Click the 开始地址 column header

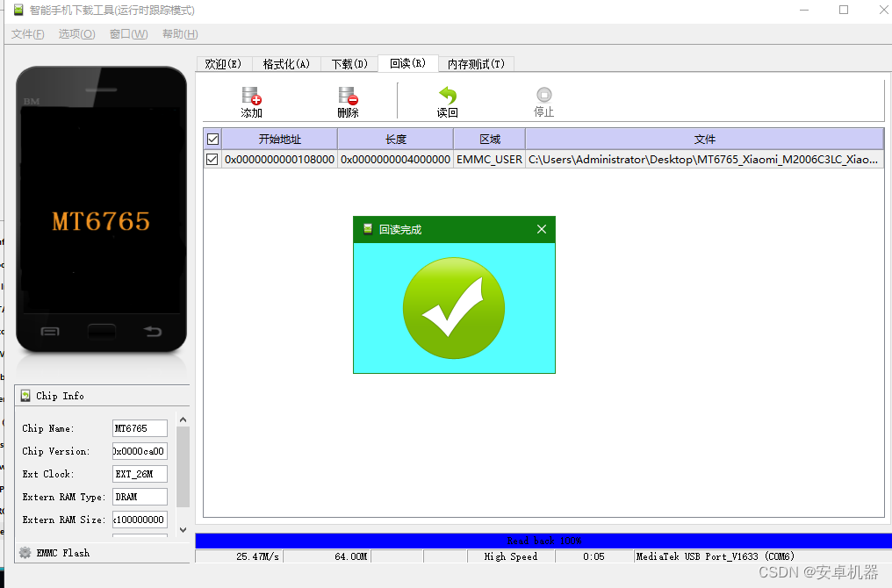coord(280,139)
